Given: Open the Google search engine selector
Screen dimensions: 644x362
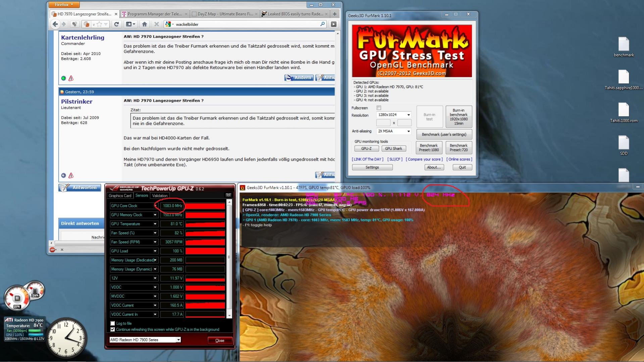Looking at the screenshot, I should point(169,24).
